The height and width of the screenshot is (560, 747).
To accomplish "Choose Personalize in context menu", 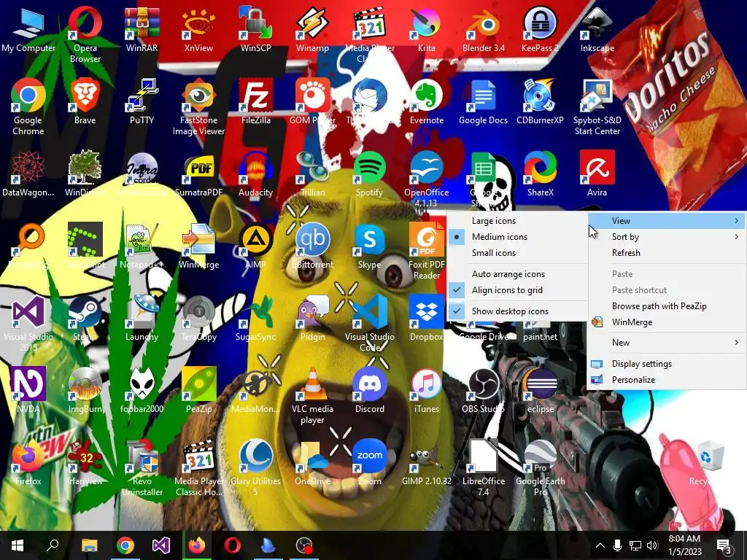I will 667,379.
